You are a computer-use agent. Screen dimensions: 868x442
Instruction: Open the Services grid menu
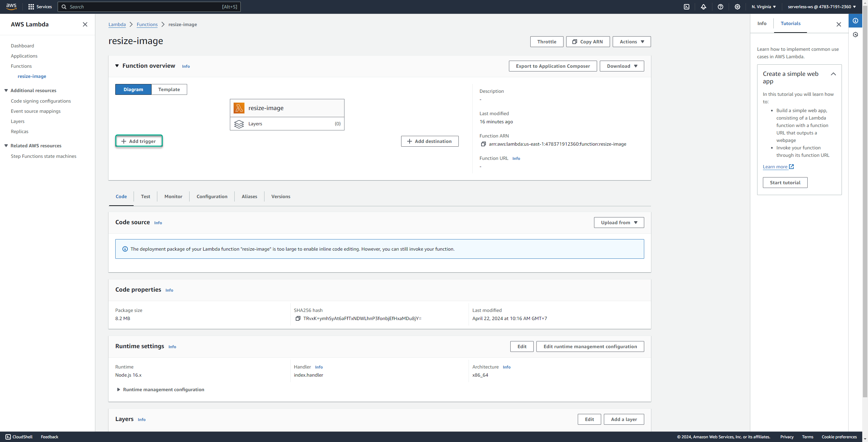tap(40, 7)
